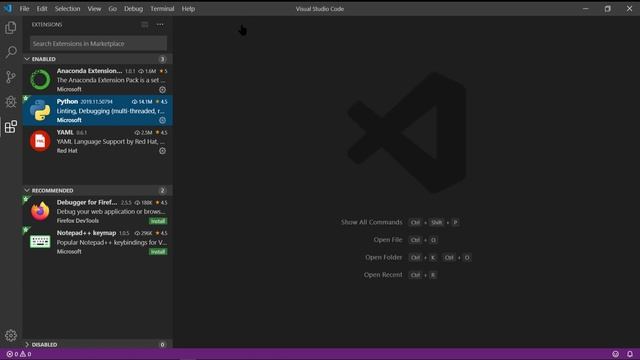Click the Open Recent hint text

tap(383, 275)
